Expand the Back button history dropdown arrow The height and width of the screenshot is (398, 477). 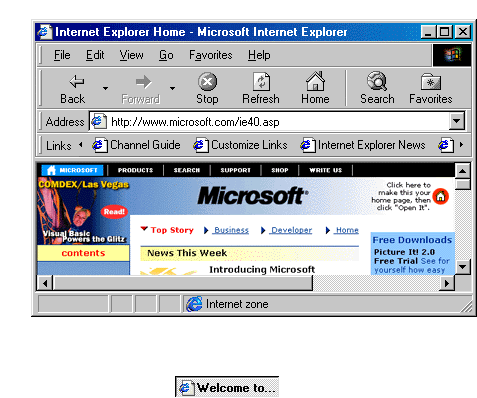(x=105, y=88)
